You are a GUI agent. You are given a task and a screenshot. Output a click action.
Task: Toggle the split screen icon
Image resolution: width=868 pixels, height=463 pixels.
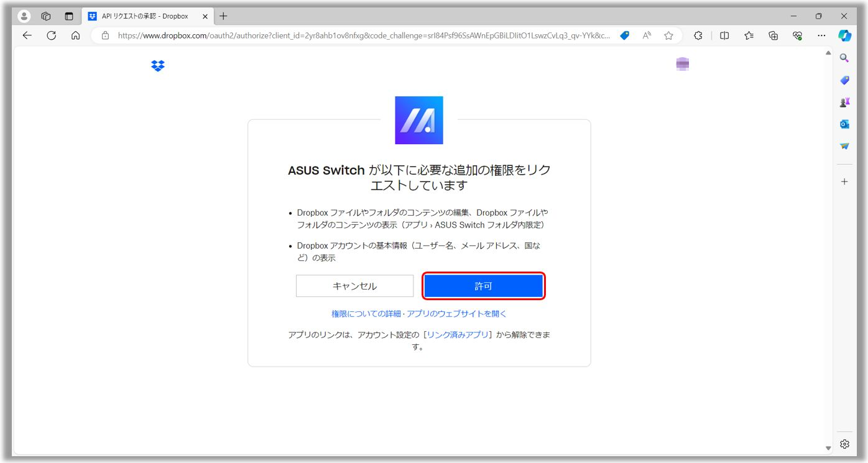[x=724, y=35]
